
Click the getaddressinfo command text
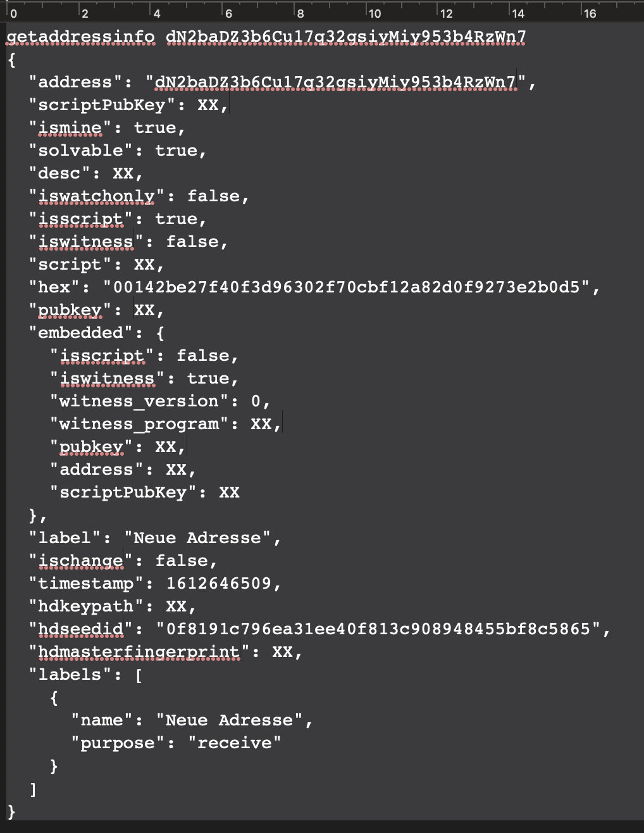tap(80, 37)
